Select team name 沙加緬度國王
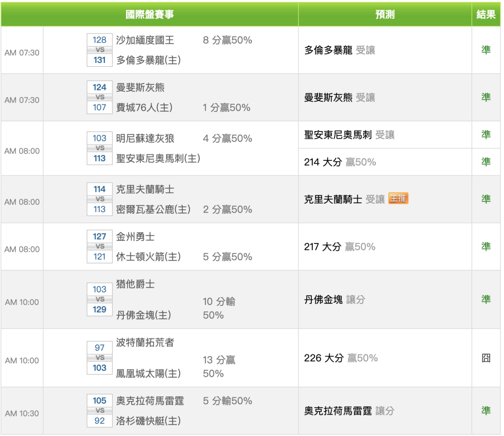 pos(145,40)
